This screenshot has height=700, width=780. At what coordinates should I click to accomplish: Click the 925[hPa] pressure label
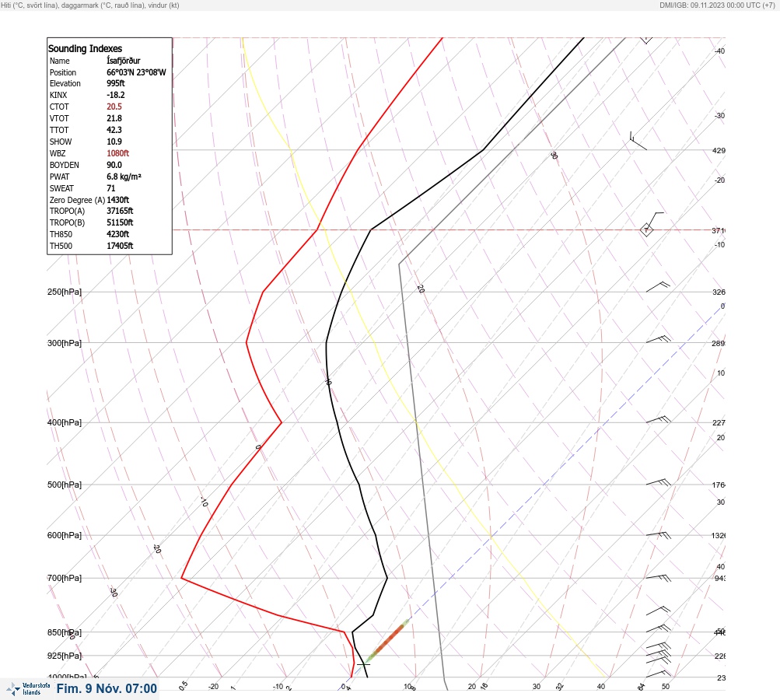point(65,656)
